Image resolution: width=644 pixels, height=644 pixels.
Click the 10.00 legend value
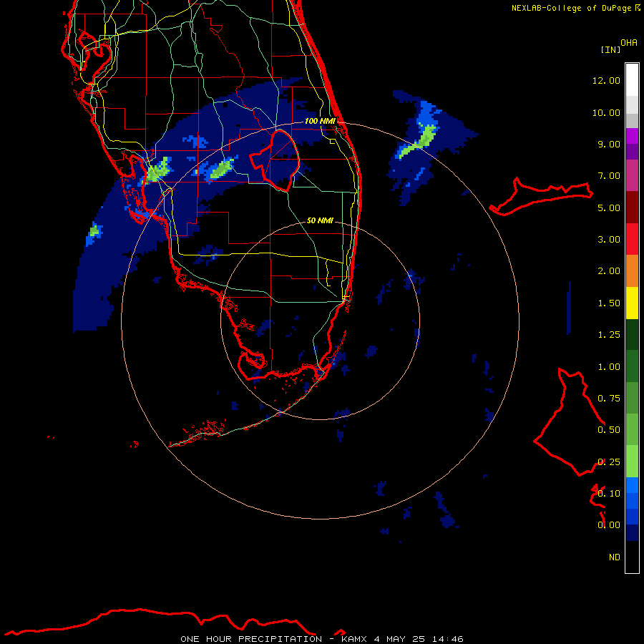coord(606,112)
